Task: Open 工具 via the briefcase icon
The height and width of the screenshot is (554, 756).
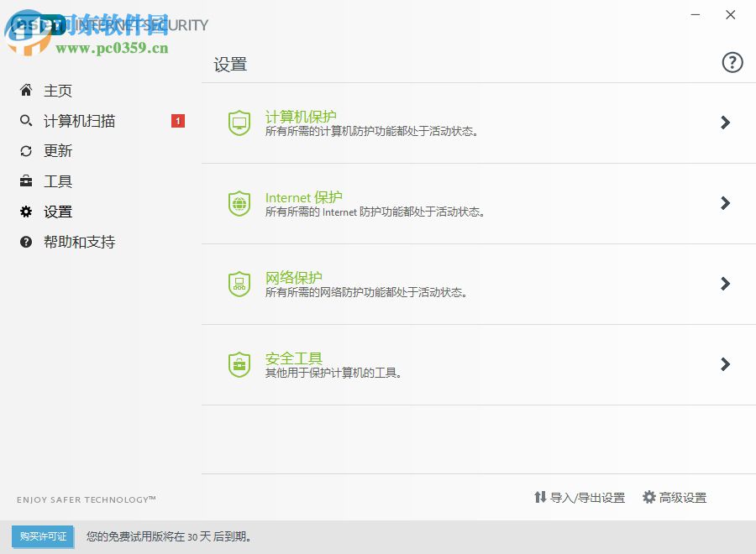Action: [25, 181]
